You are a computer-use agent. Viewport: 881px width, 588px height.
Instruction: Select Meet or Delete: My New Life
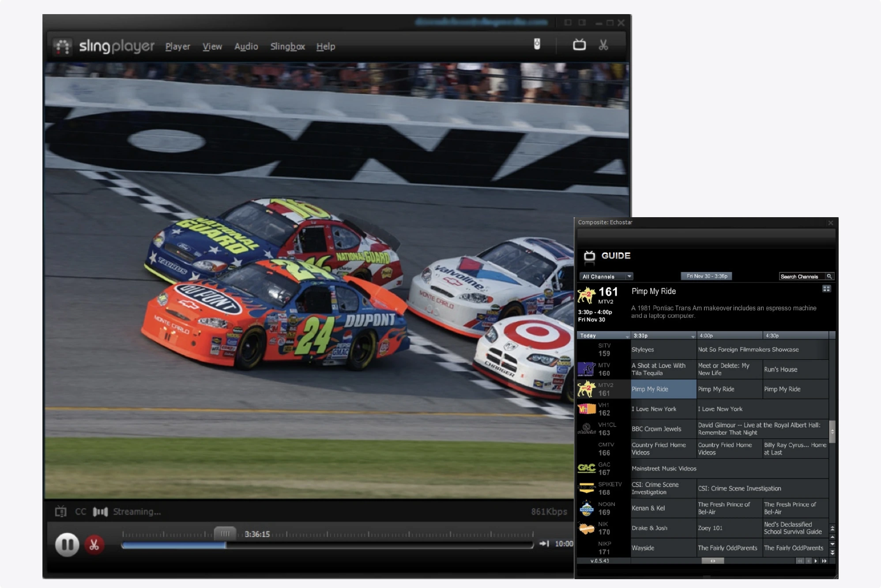coord(730,369)
